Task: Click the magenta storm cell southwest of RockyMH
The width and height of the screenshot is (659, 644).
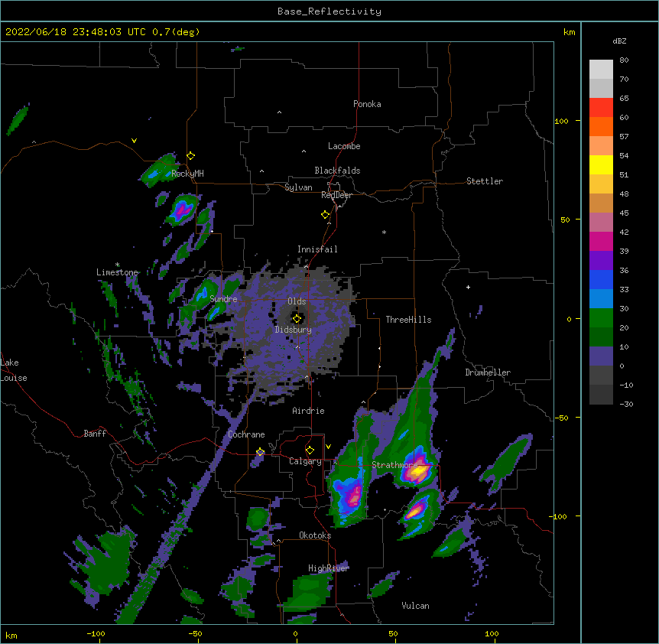Action: (182, 210)
